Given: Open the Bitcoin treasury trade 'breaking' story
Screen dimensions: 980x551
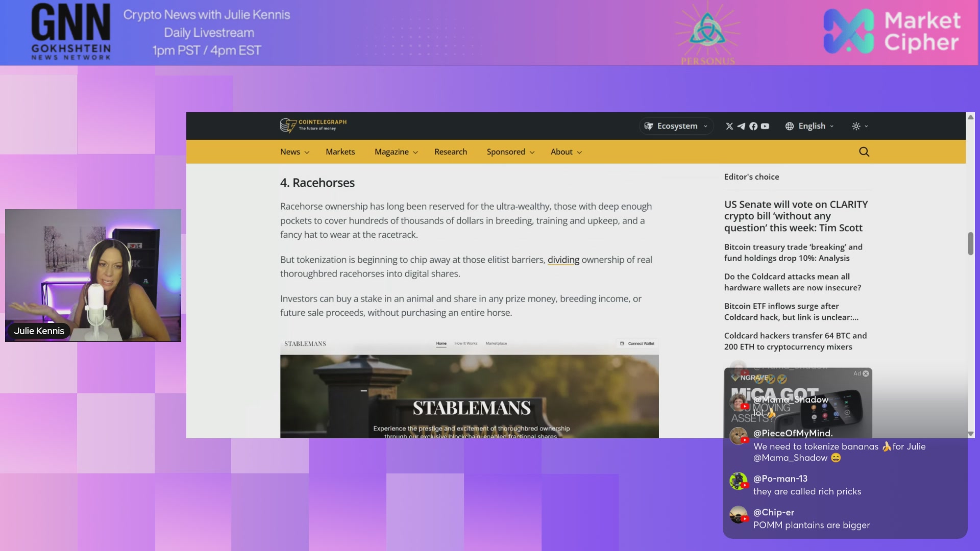Looking at the screenshot, I should click(793, 253).
